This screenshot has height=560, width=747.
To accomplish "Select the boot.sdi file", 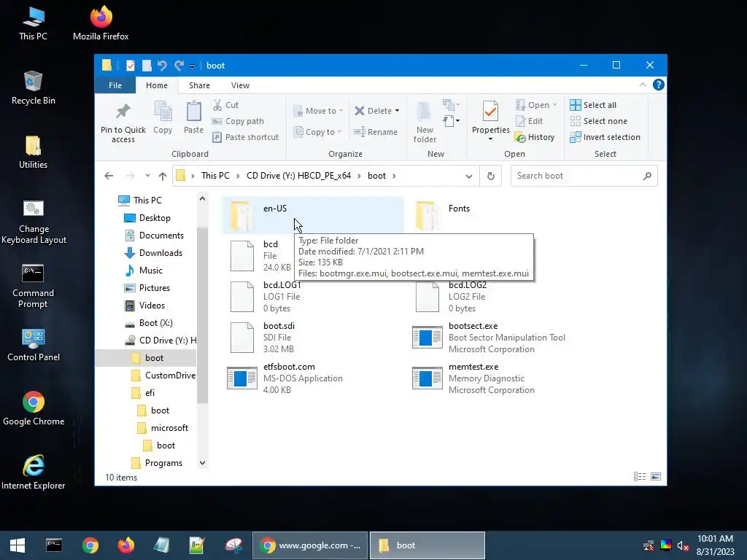I will tap(263, 338).
